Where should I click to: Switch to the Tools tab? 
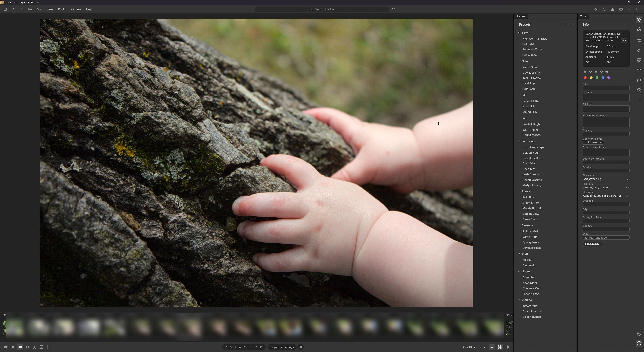coord(583,16)
